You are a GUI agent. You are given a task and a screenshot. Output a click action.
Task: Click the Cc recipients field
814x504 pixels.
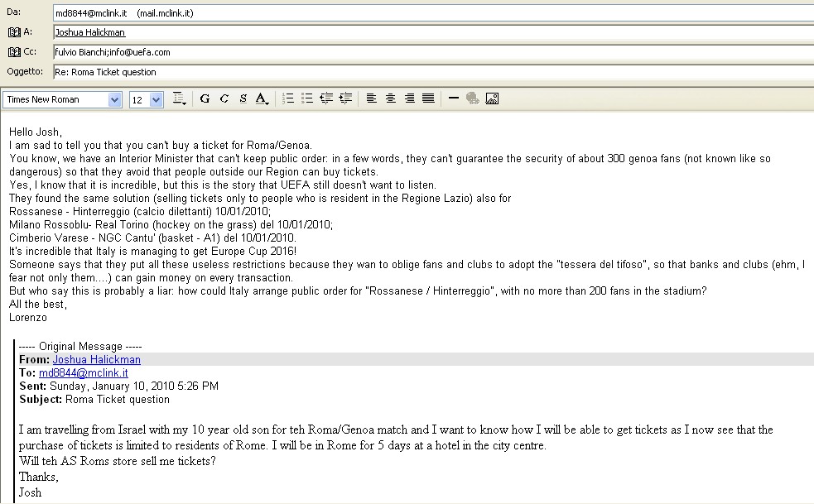point(433,52)
